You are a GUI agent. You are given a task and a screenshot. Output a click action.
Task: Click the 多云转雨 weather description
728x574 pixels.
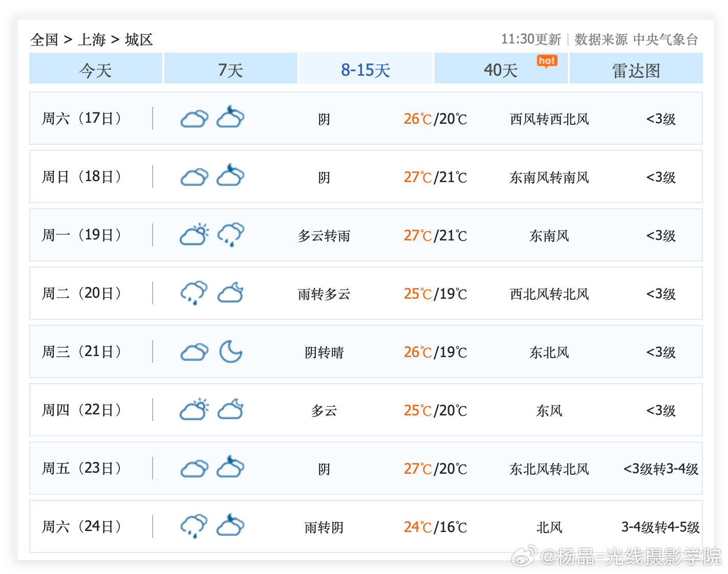(x=324, y=236)
